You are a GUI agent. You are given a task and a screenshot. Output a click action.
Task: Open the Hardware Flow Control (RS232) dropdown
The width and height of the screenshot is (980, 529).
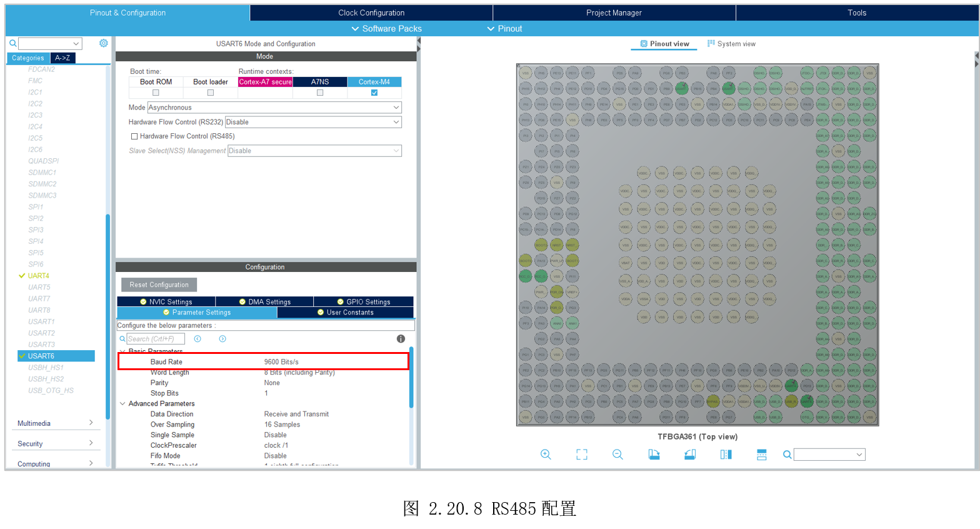[x=313, y=122]
